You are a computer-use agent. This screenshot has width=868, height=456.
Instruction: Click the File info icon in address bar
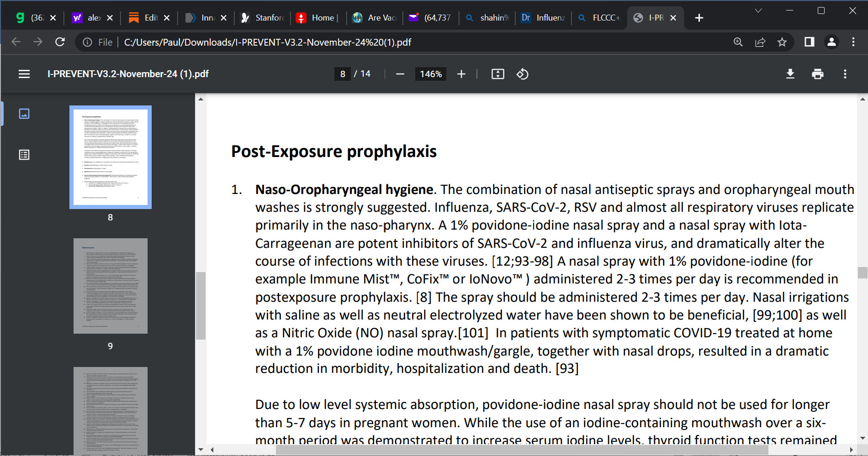point(87,42)
